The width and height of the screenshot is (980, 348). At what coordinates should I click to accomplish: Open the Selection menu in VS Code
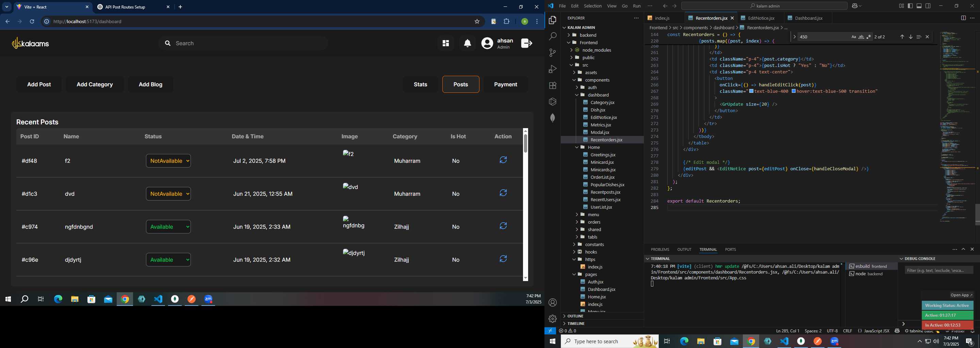tap(593, 6)
